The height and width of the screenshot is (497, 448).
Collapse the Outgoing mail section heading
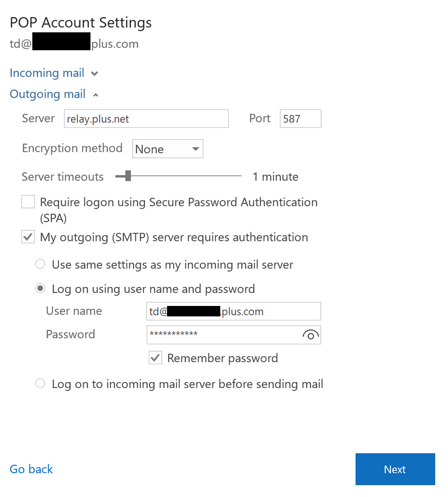click(x=48, y=95)
